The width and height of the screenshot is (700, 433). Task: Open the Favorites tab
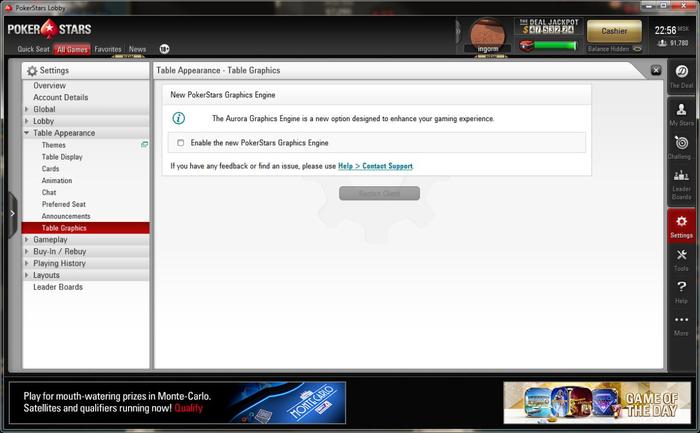click(x=108, y=49)
